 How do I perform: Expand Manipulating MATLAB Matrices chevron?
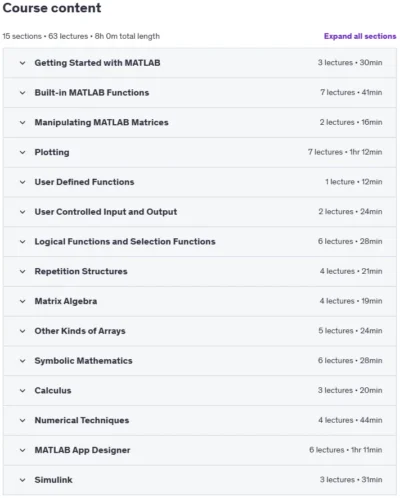click(x=22, y=123)
